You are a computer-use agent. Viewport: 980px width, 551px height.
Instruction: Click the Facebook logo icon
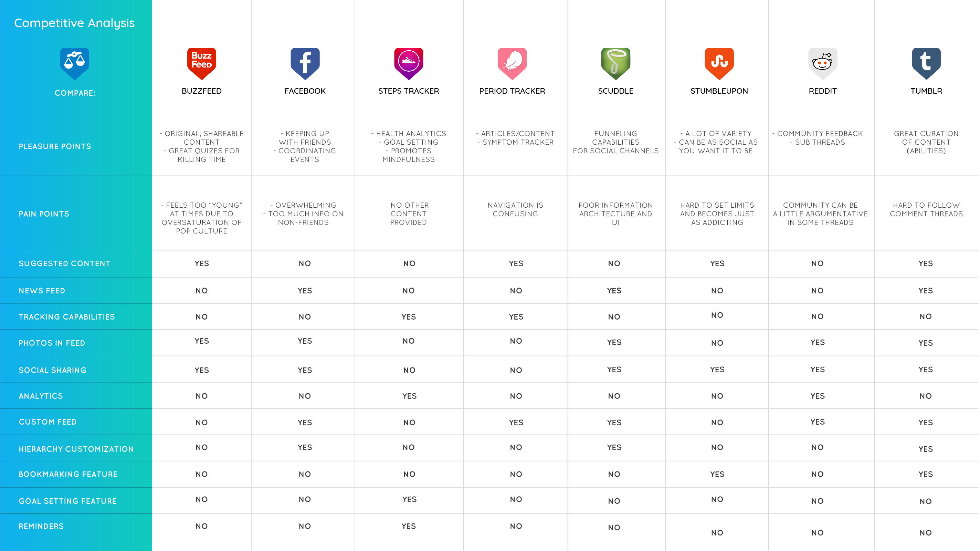[x=305, y=63]
